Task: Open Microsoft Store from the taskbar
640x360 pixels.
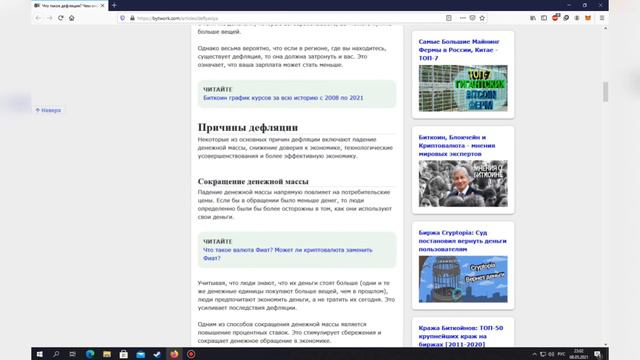Action: pyautogui.click(x=124, y=354)
